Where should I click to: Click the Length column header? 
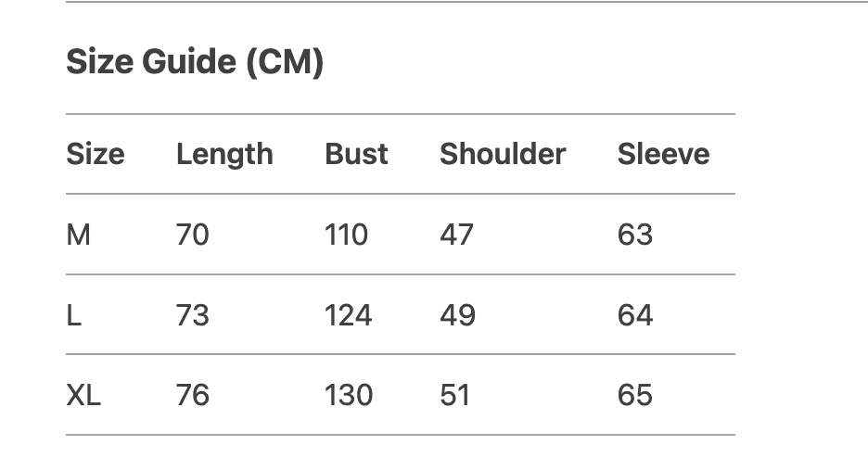point(224,154)
